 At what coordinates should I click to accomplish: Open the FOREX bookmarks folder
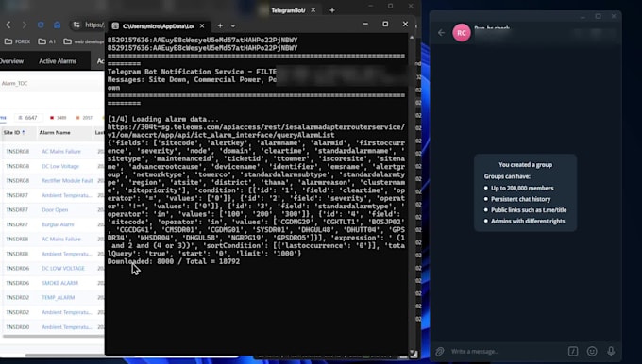(17, 41)
